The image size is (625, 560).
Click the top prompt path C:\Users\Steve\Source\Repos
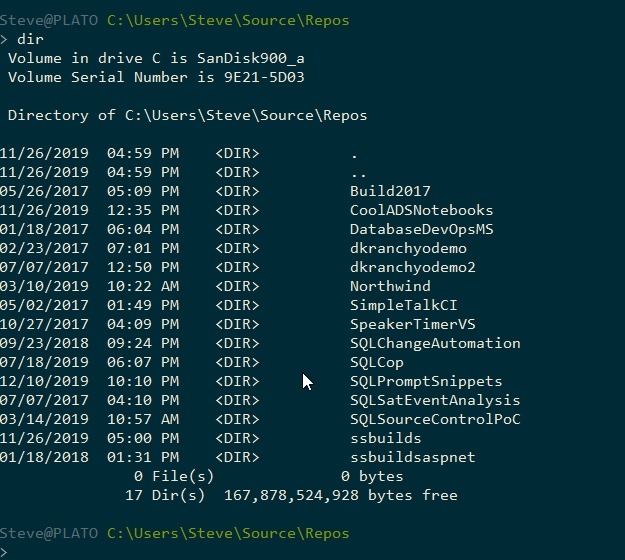point(228,19)
